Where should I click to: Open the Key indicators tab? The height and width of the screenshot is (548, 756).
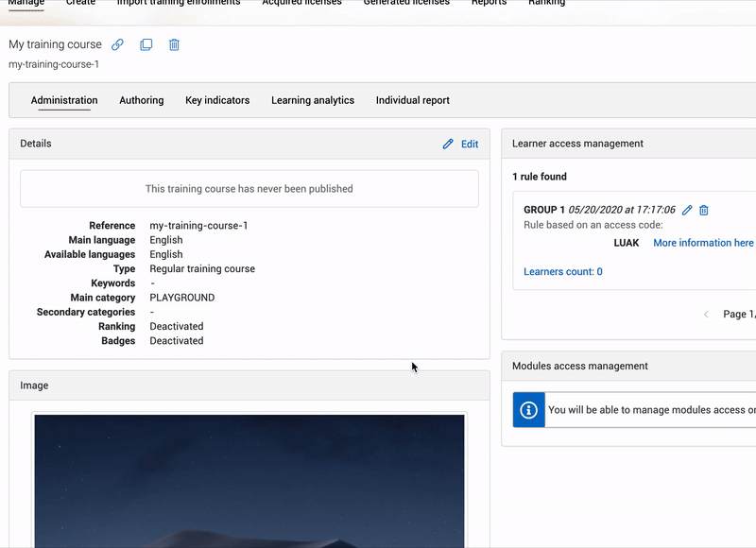coord(217,100)
